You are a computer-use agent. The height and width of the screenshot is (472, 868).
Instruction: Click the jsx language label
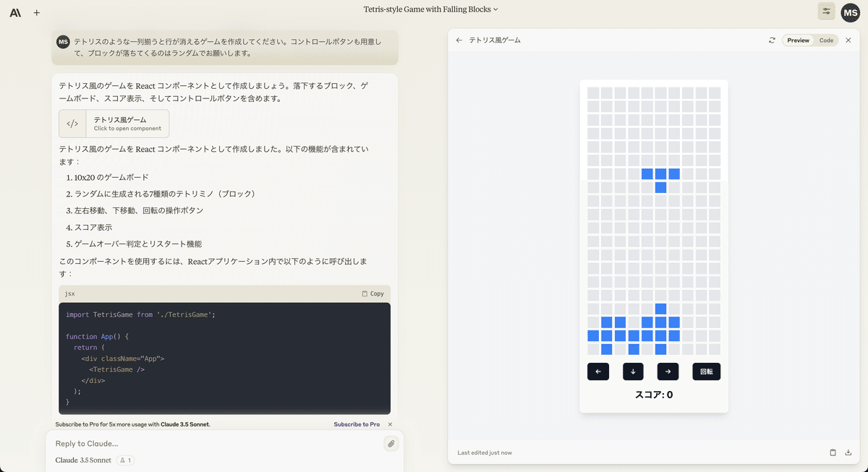coord(69,293)
